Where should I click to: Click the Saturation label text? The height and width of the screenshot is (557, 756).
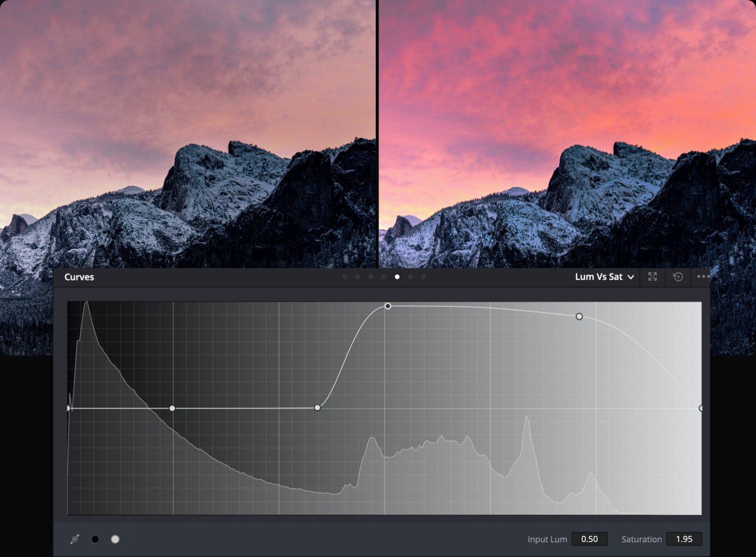(641, 539)
